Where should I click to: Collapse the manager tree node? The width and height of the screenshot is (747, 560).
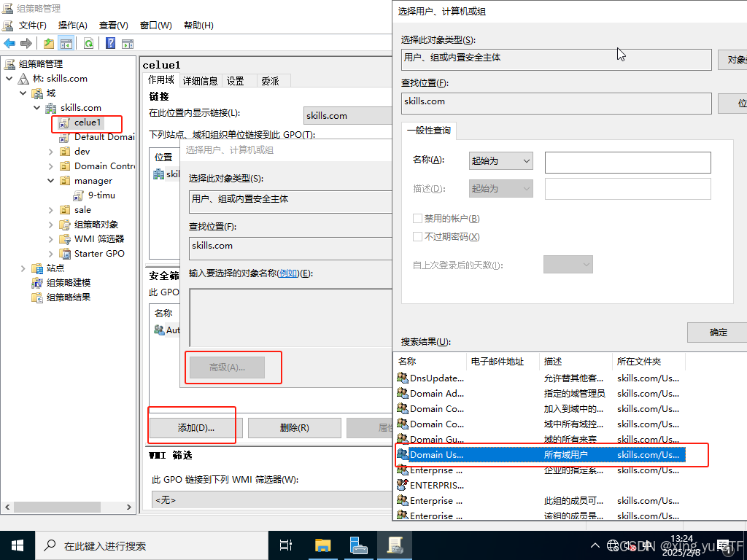pyautogui.click(x=51, y=181)
